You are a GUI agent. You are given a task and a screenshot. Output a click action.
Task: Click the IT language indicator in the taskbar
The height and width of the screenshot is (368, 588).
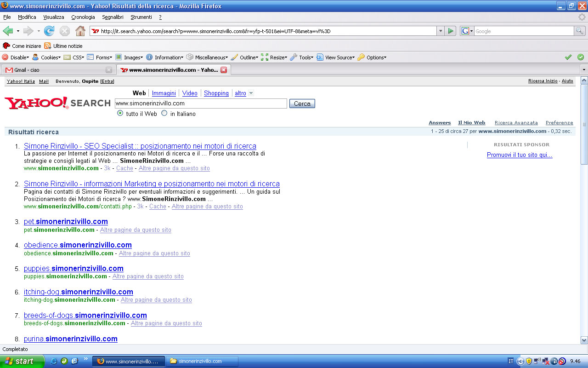click(x=511, y=361)
